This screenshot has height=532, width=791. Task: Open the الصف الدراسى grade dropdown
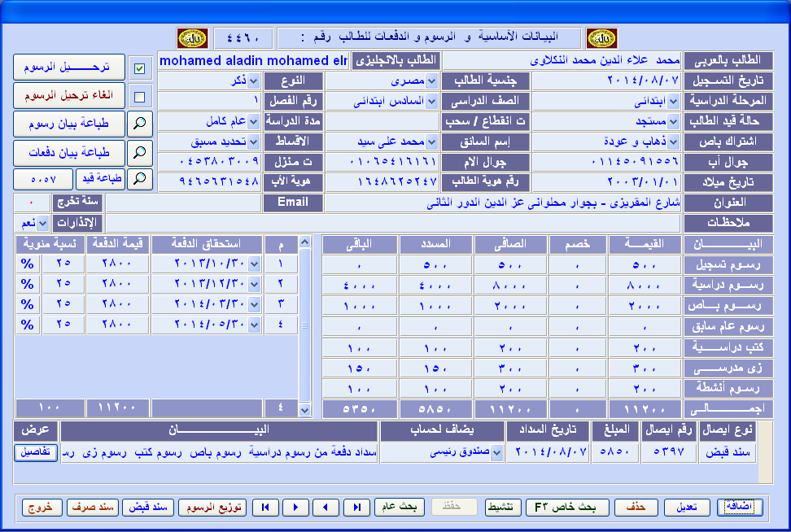pyautogui.click(x=431, y=102)
